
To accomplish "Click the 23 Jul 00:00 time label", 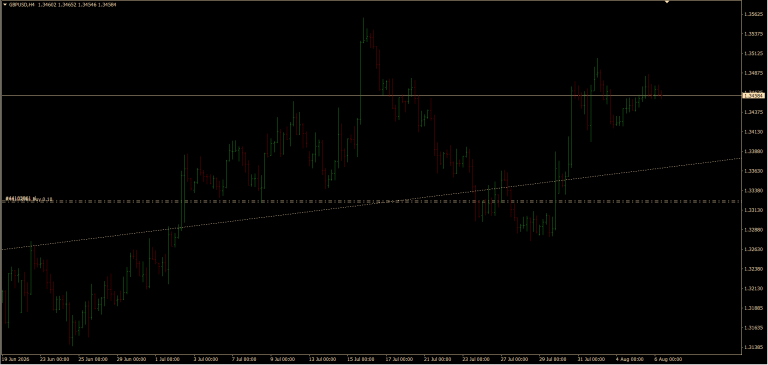I will coord(476,359).
